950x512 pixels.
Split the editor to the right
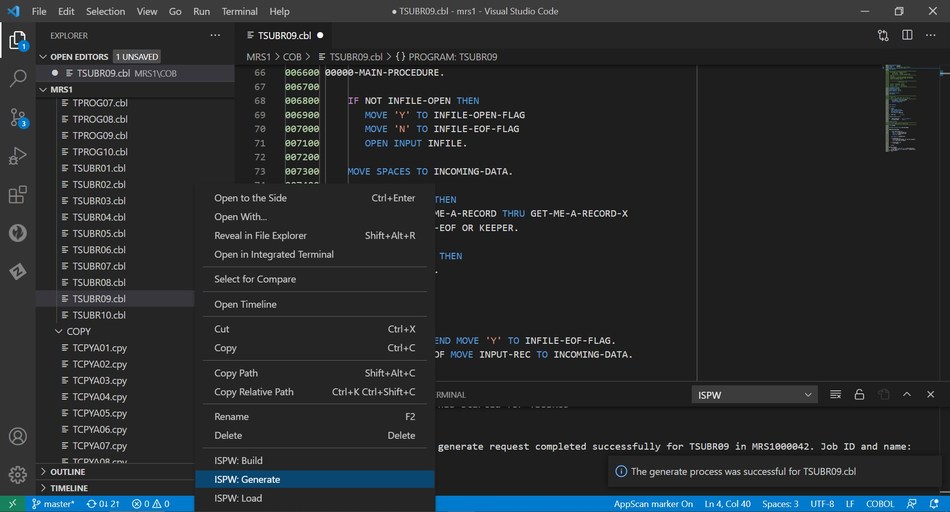coord(907,35)
